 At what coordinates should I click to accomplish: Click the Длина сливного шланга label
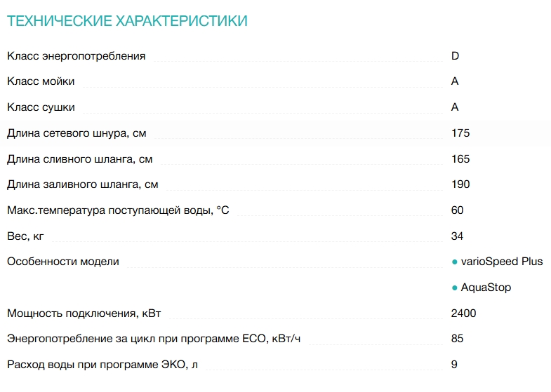79,159
